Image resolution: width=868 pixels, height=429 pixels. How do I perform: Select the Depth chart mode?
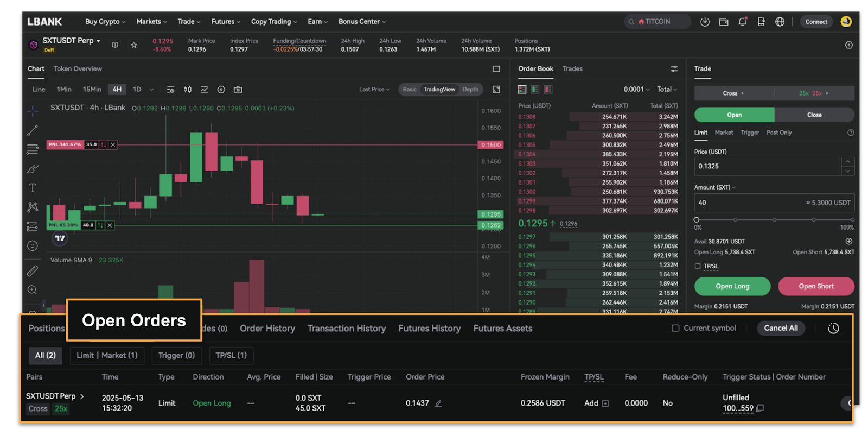[470, 90]
